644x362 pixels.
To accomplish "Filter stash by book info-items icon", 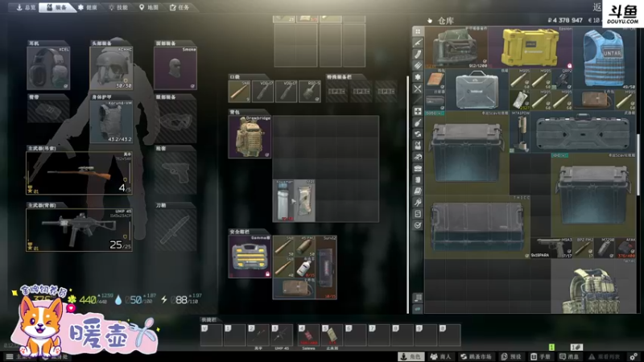I will tap(418, 191).
